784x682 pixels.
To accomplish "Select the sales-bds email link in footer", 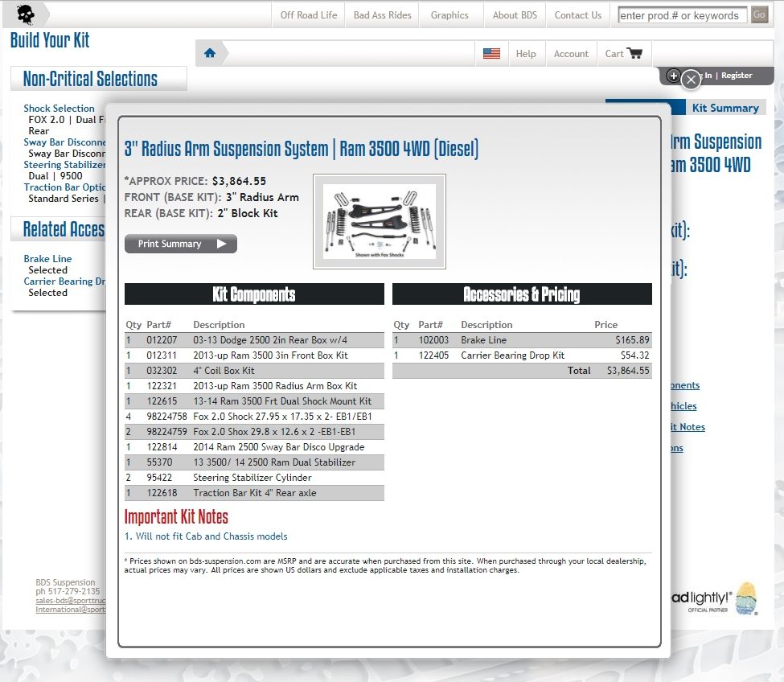I will pyautogui.click(x=71, y=600).
